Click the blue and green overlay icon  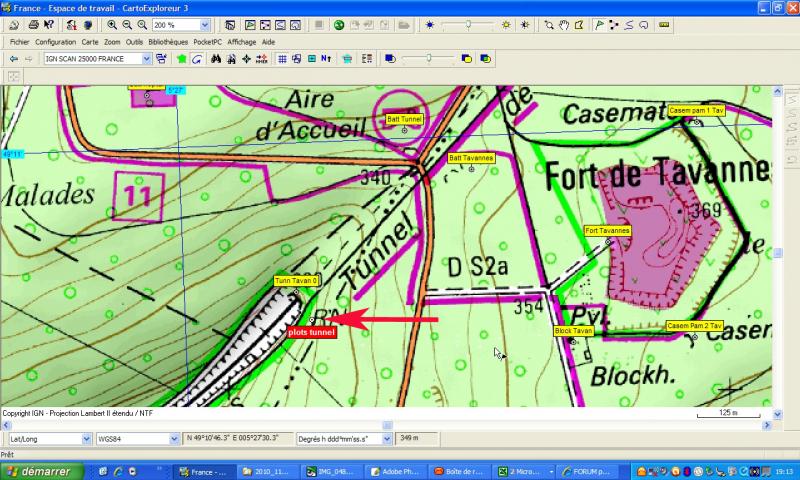(x=485, y=59)
